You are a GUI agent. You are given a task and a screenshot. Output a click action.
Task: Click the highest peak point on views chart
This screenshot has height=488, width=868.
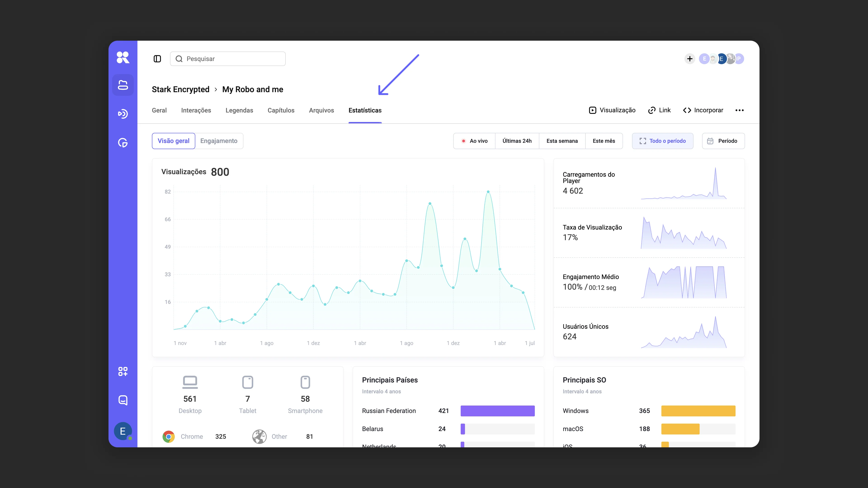[x=488, y=192]
